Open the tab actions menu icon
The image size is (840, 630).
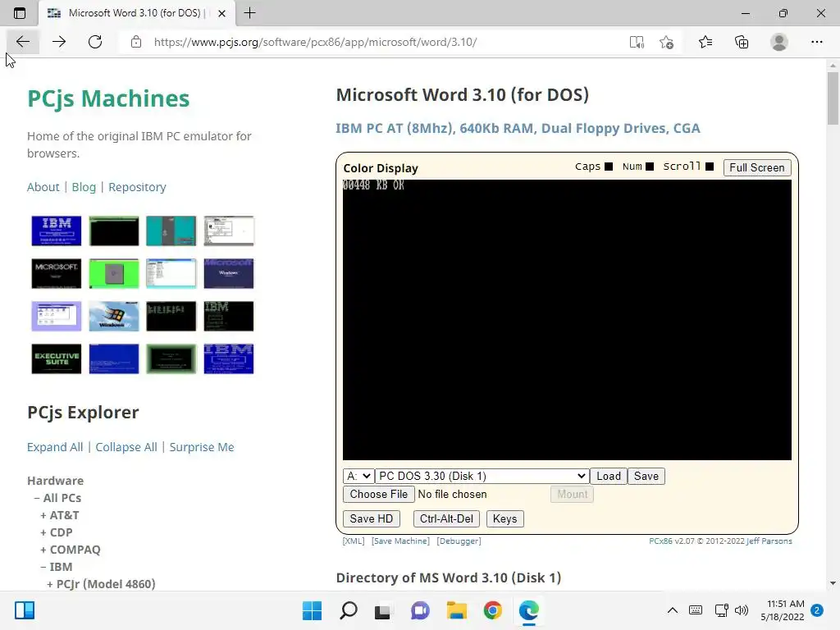coord(20,13)
